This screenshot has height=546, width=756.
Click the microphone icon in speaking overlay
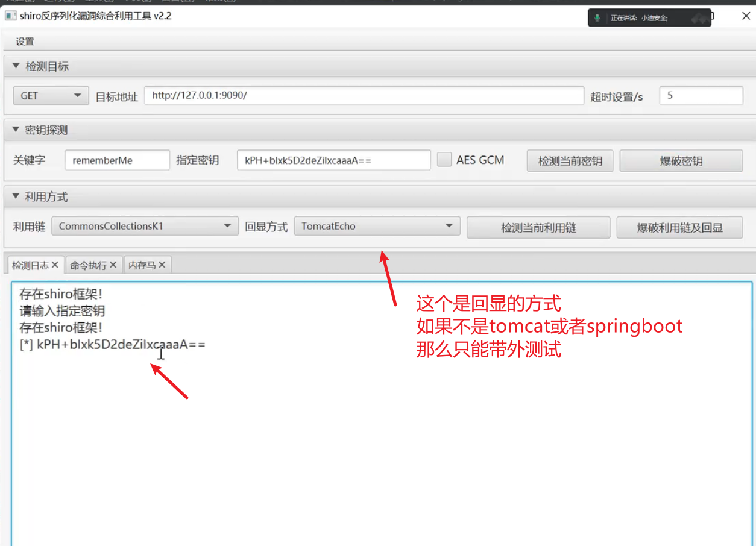tap(597, 18)
